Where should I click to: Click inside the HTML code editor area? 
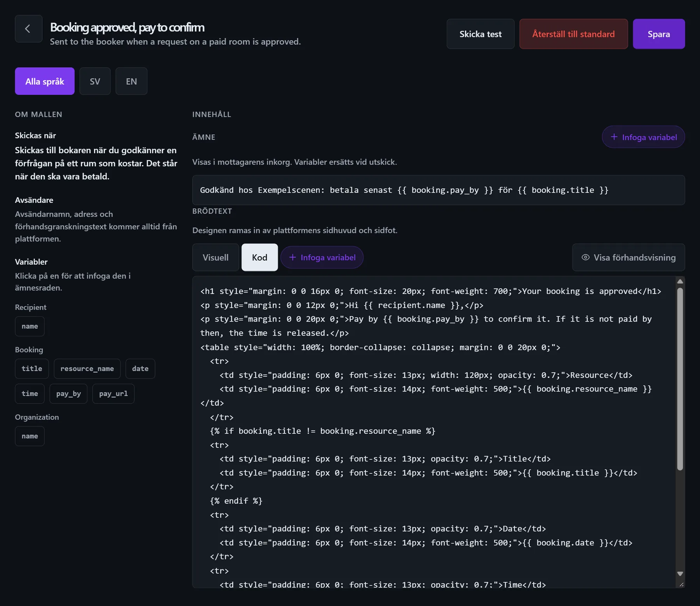[434, 432]
